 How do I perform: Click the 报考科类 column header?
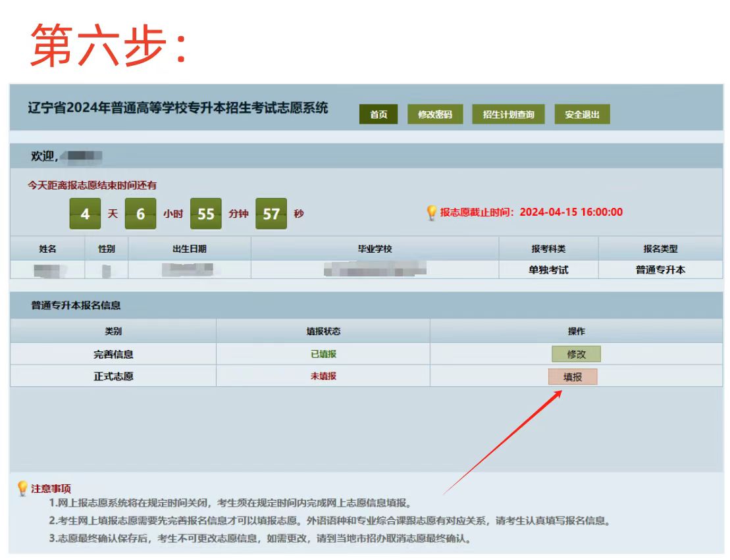click(x=548, y=249)
